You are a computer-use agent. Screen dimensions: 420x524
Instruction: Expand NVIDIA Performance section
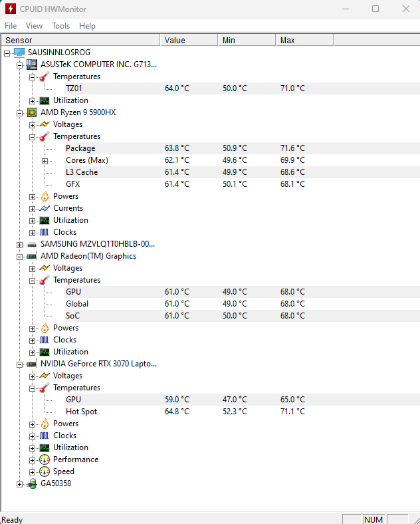coord(32,460)
